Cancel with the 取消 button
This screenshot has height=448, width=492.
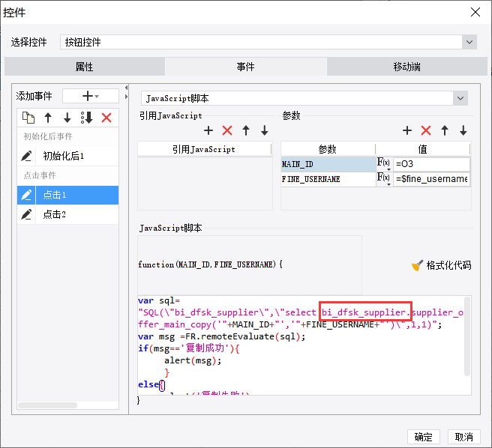tap(464, 437)
